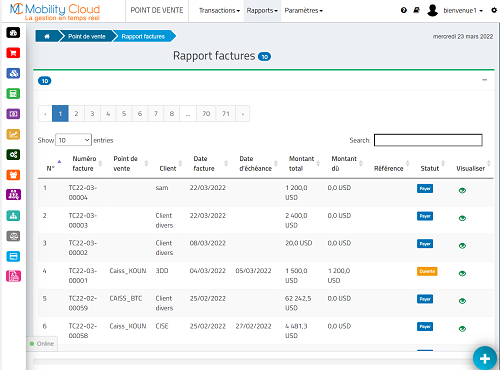Click the Search input field
This screenshot has height=370, width=500.
click(x=428, y=140)
